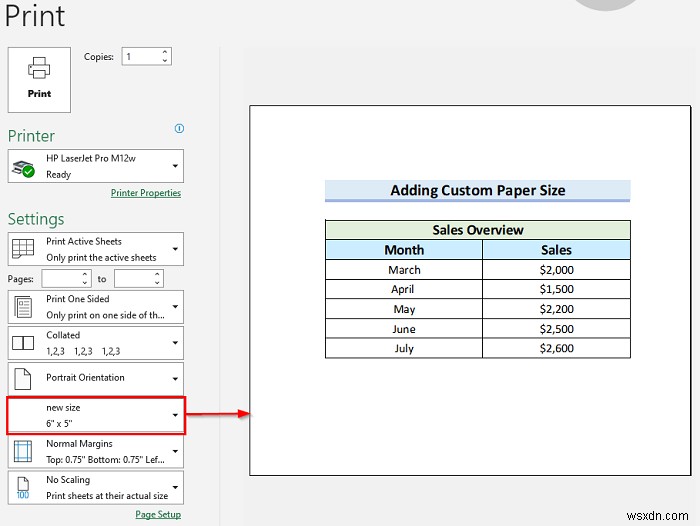700x526 pixels.
Task: Click the 'March' cell in preview
Action: (x=404, y=270)
